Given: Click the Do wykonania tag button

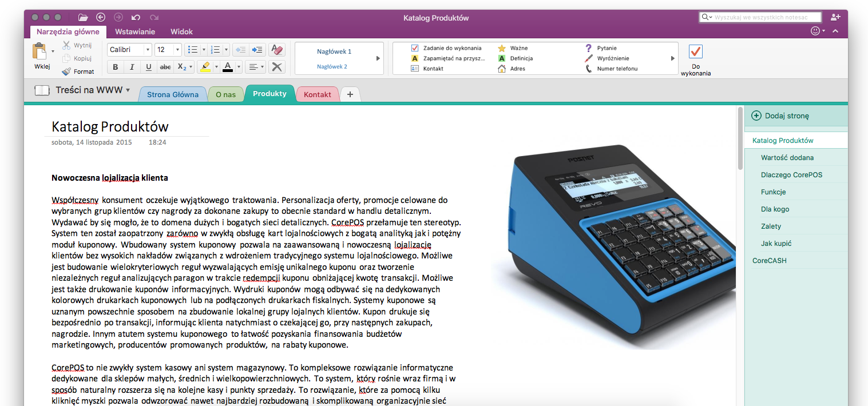Looking at the screenshot, I should [x=696, y=59].
